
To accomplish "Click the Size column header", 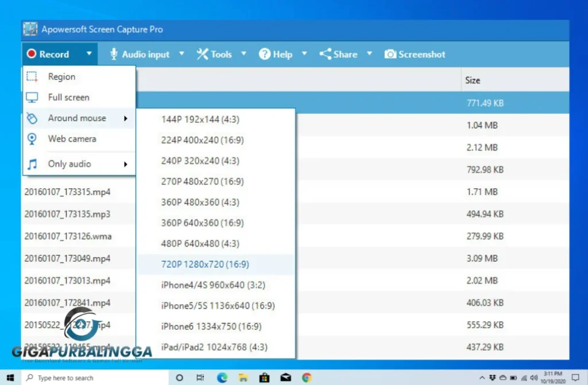I will click(x=472, y=80).
